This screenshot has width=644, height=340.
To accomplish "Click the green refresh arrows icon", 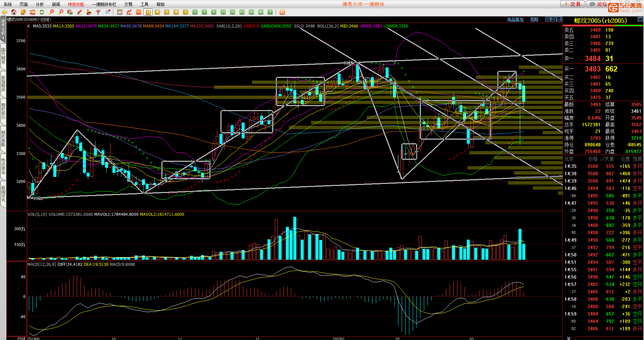I will pyautogui.click(x=42, y=12).
